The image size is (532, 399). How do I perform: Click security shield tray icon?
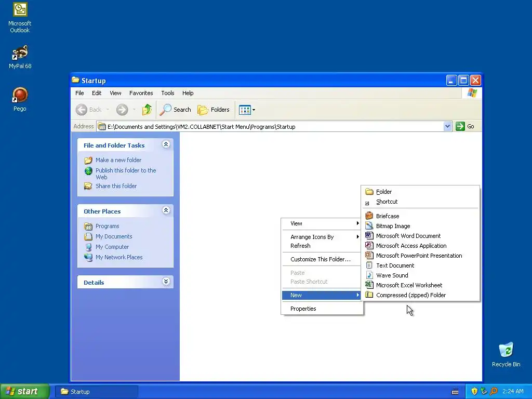474,391
